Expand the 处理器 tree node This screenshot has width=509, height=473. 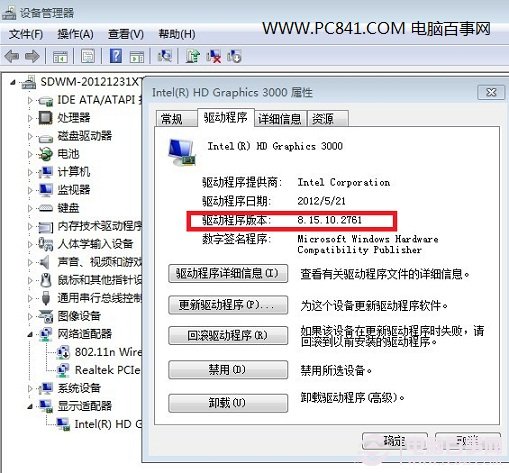point(30,118)
